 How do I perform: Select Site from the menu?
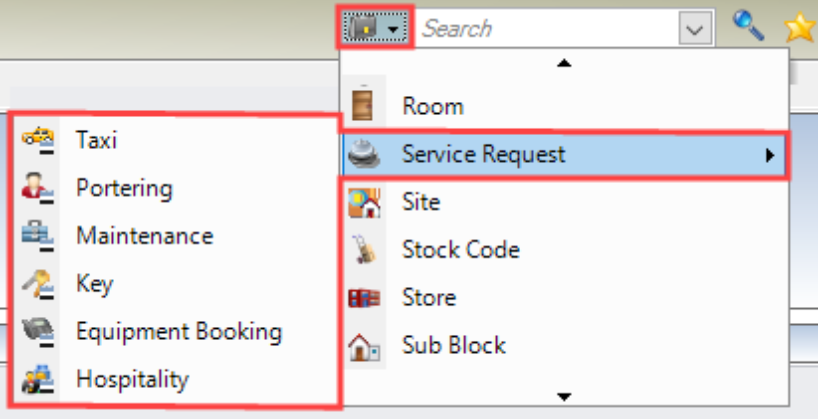pos(421,202)
